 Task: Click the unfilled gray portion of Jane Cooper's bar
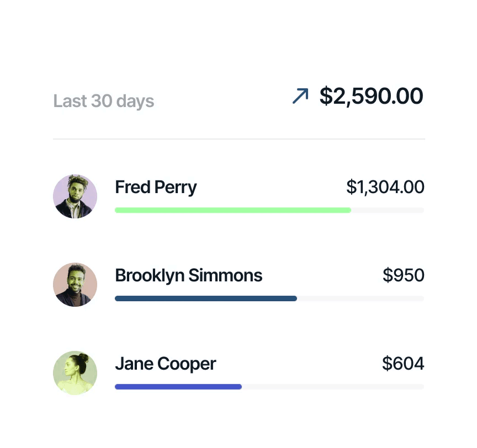click(332, 387)
